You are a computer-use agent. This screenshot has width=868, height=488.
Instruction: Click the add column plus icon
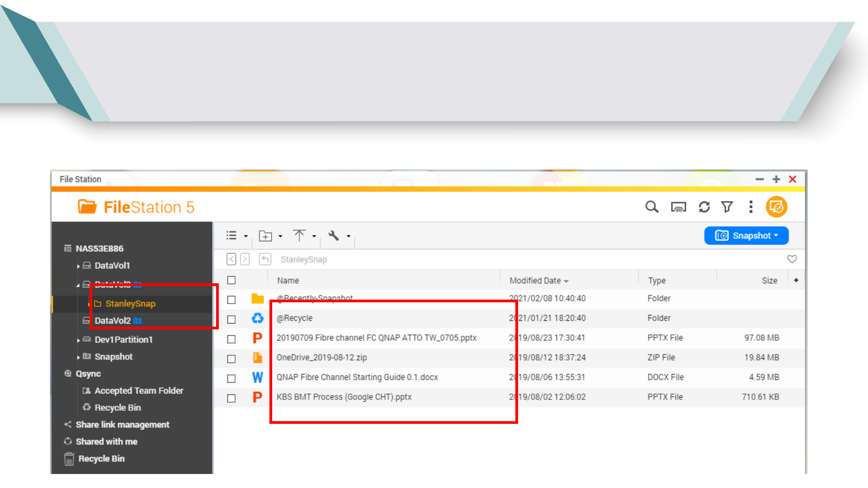click(796, 280)
